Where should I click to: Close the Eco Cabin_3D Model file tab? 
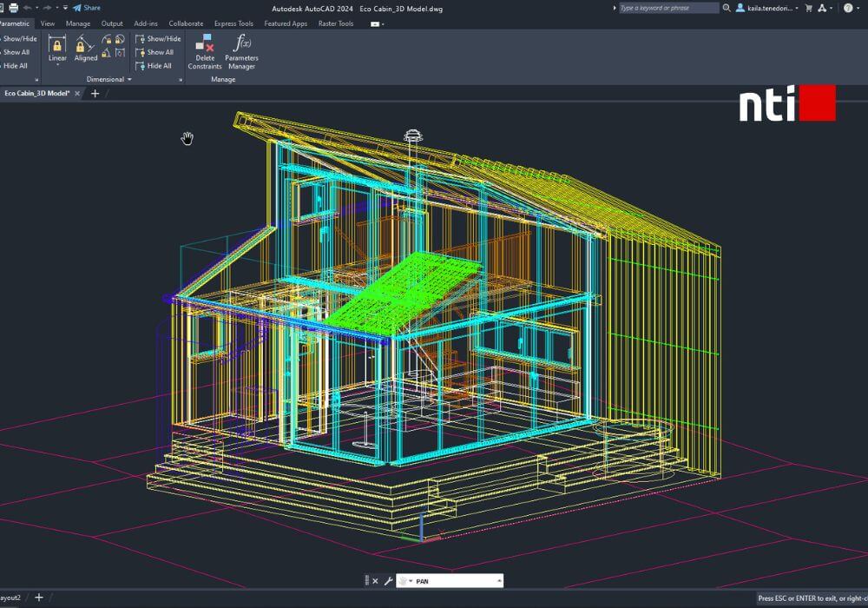pyautogui.click(x=77, y=93)
